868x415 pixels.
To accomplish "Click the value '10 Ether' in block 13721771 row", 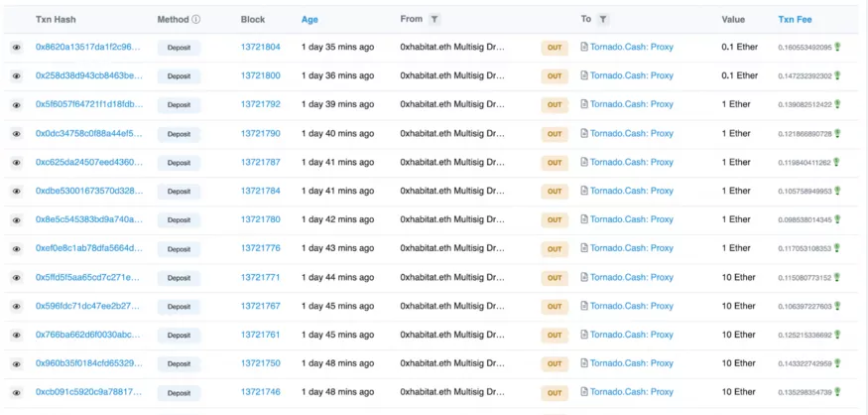I will click(738, 277).
